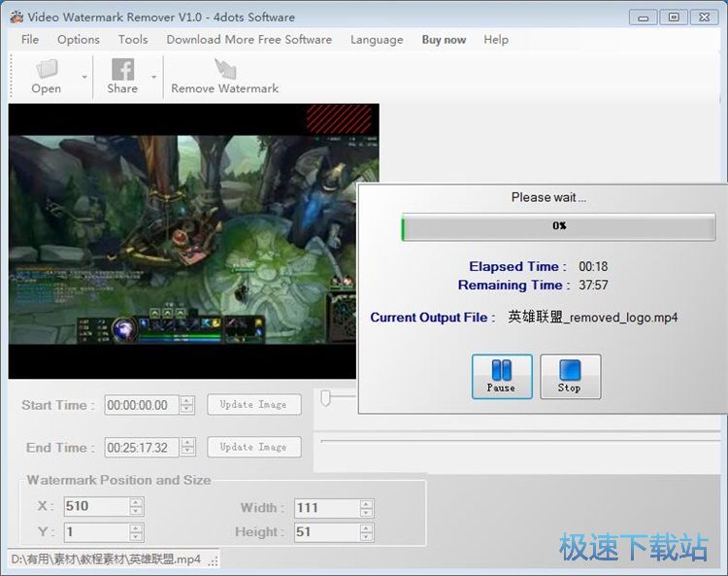
Task: Click the application icon in title bar
Action: (17, 17)
